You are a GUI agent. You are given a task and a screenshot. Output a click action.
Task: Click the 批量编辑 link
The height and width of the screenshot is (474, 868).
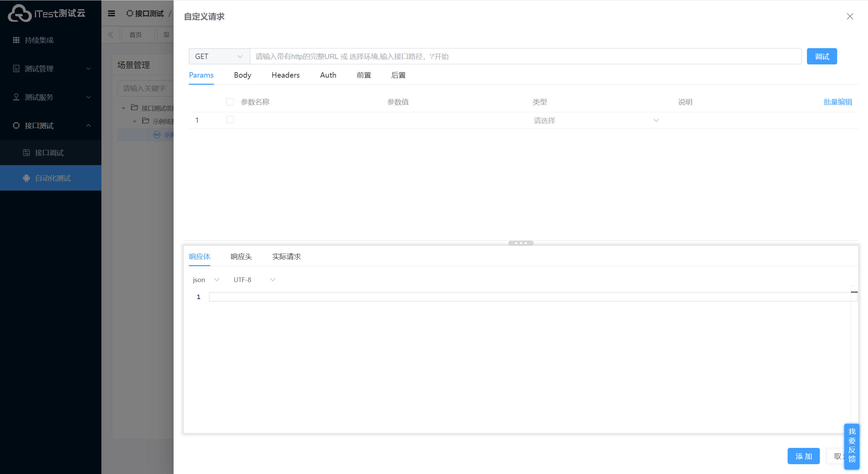coord(837,102)
